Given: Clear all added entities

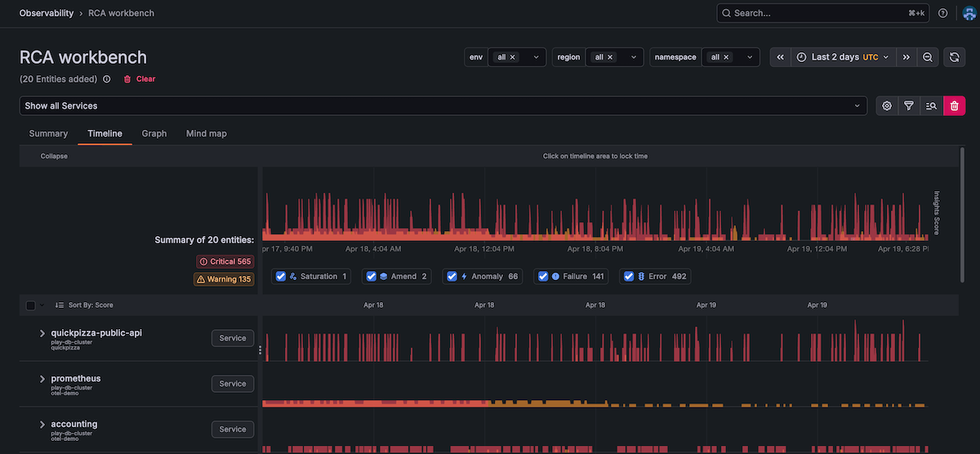Looking at the screenshot, I should click(x=139, y=79).
